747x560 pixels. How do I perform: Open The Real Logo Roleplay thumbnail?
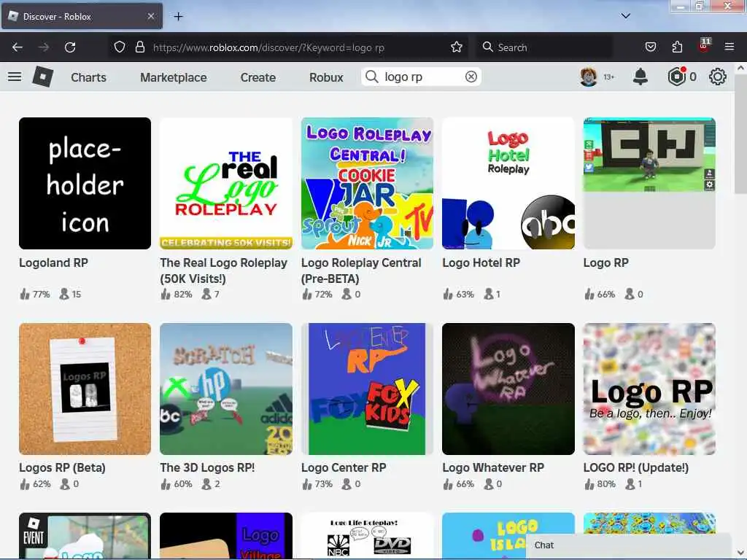pyautogui.click(x=226, y=183)
